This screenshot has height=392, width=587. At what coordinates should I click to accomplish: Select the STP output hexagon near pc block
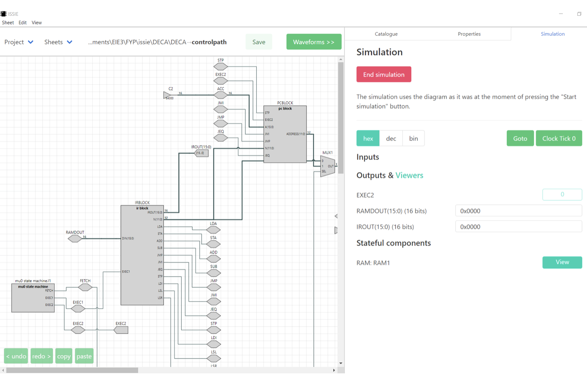pyautogui.click(x=221, y=67)
